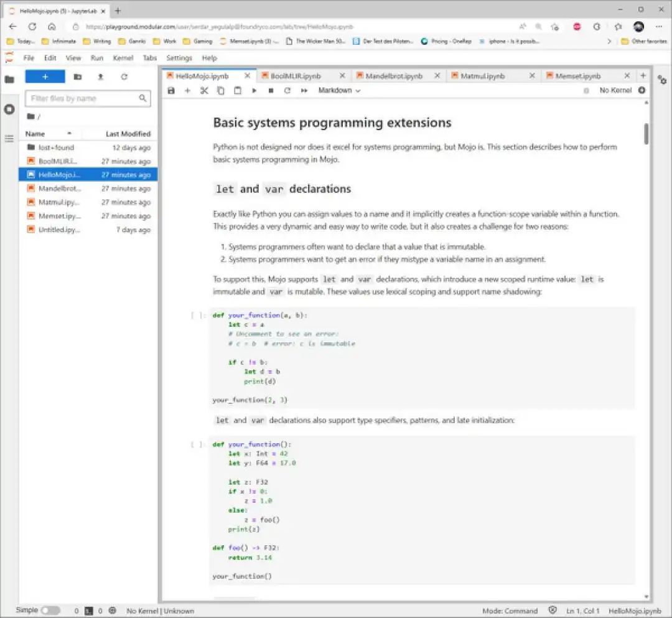Open property inspector gears icon
This screenshot has height=618, width=672.
click(x=662, y=80)
